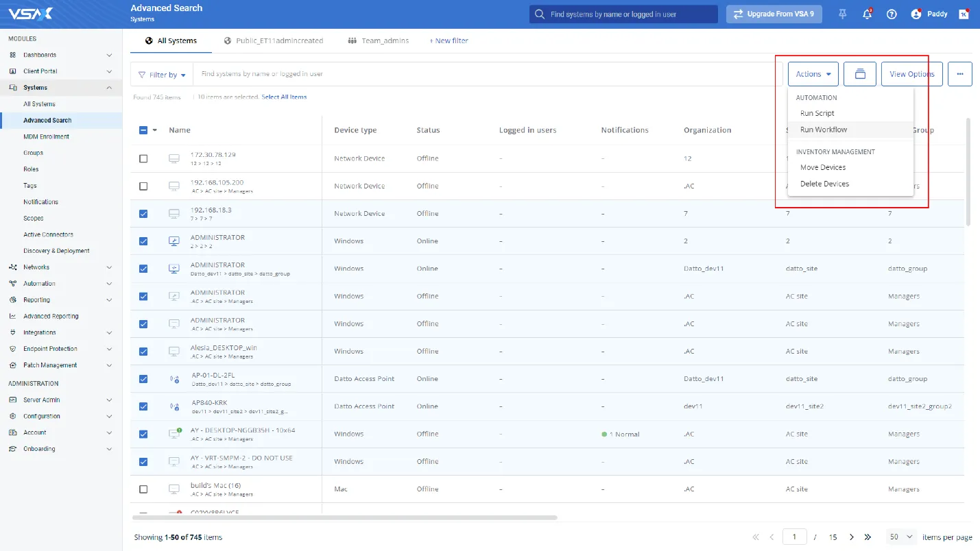Click the pin icon in header
980x551 pixels.
tap(843, 14)
